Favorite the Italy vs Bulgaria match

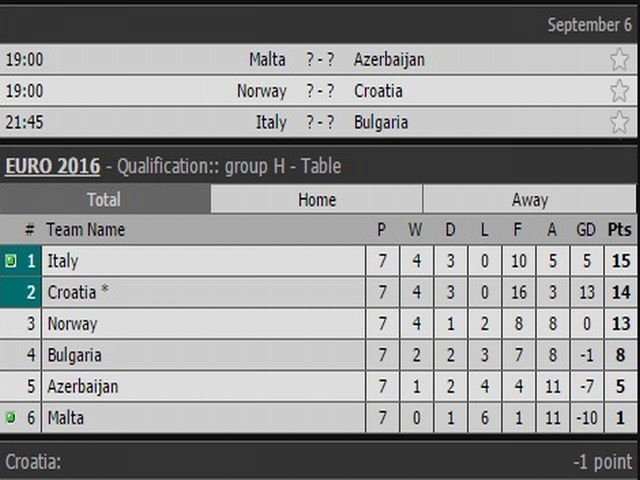point(619,122)
